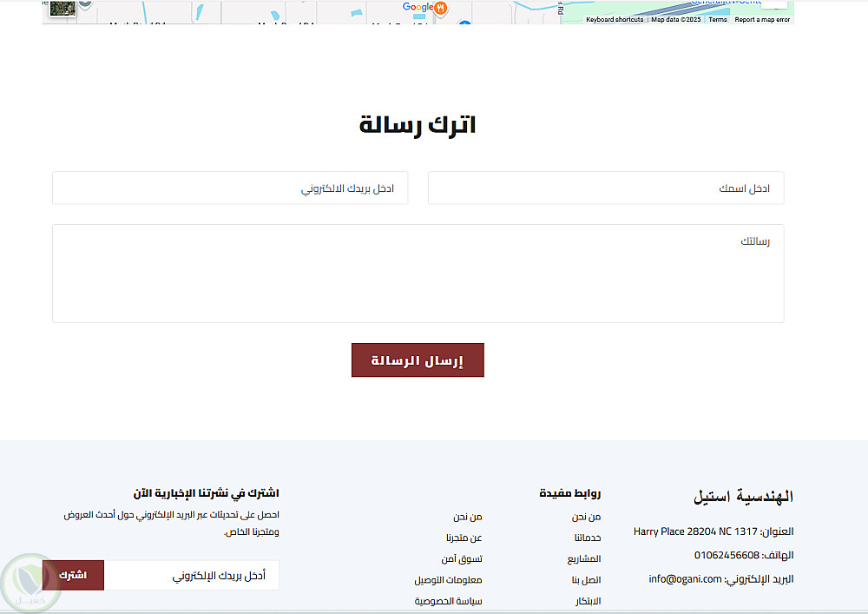Open the 'تسوق آمن' footer link

462,558
